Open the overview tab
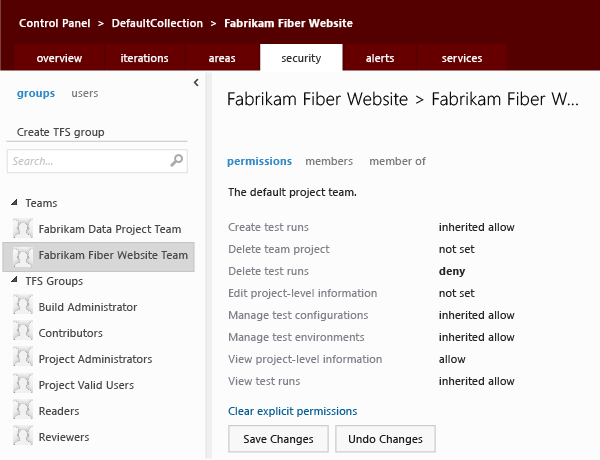 pos(59,58)
